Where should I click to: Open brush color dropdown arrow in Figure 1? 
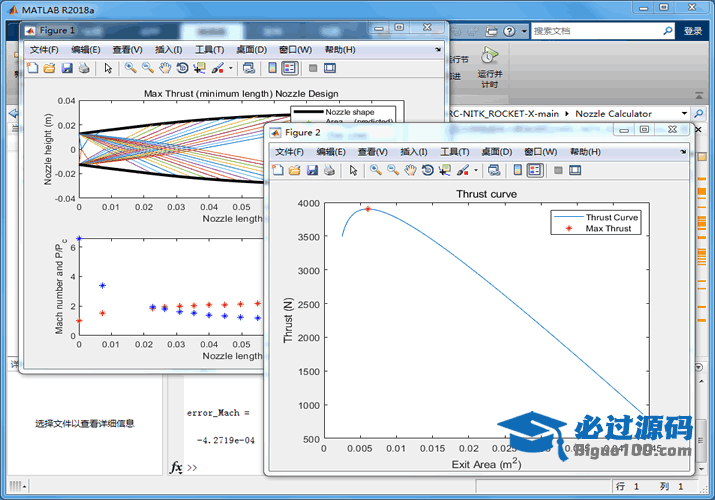click(230, 68)
